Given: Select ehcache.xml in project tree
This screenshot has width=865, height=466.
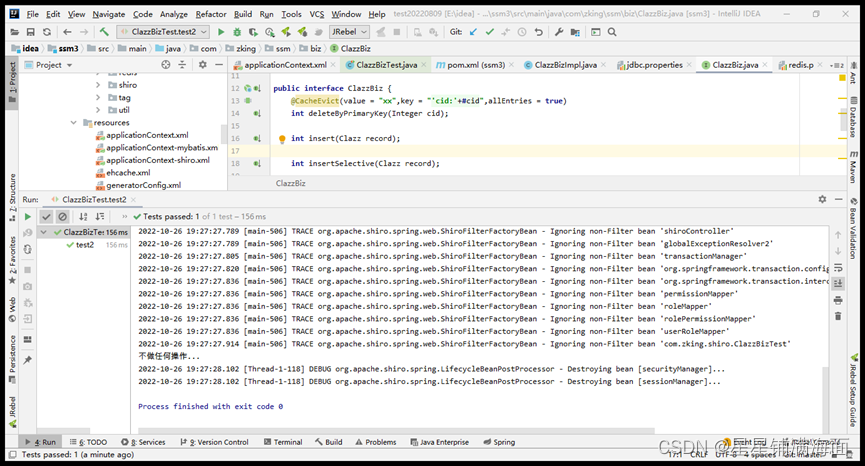Looking at the screenshot, I should click(x=123, y=173).
